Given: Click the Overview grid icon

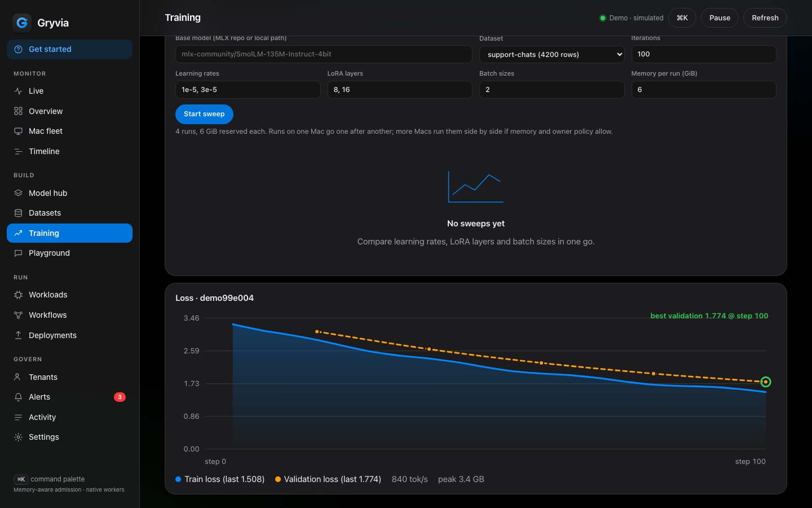Looking at the screenshot, I should (x=18, y=111).
